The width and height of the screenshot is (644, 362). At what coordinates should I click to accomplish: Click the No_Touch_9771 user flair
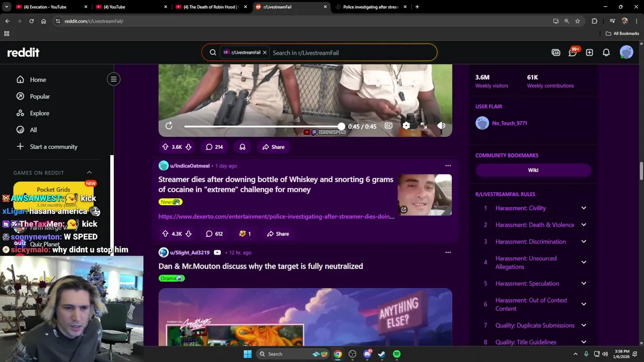[x=510, y=123]
